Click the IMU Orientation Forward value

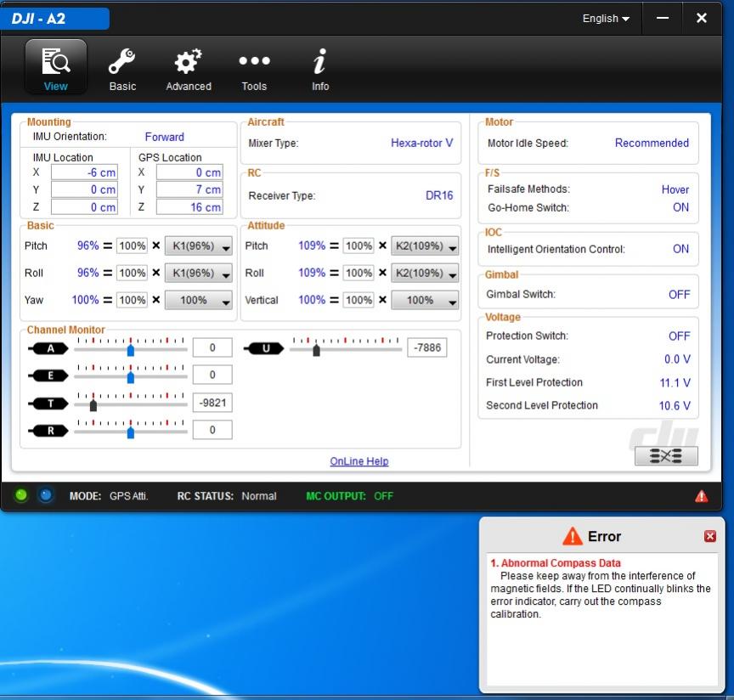pyautogui.click(x=164, y=137)
